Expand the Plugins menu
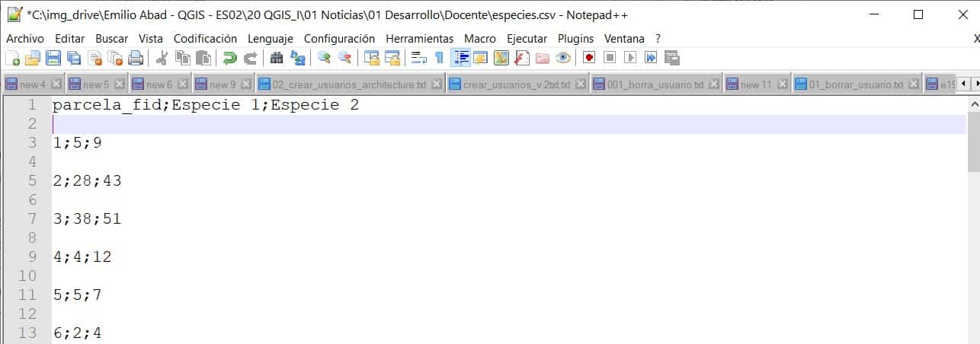The width and height of the screenshot is (980, 344). (x=575, y=38)
